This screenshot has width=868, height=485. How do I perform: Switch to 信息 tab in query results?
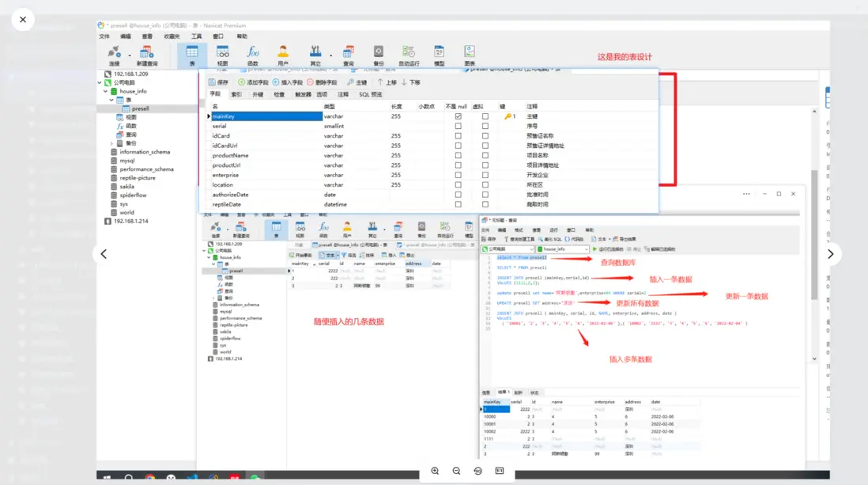[486, 392]
